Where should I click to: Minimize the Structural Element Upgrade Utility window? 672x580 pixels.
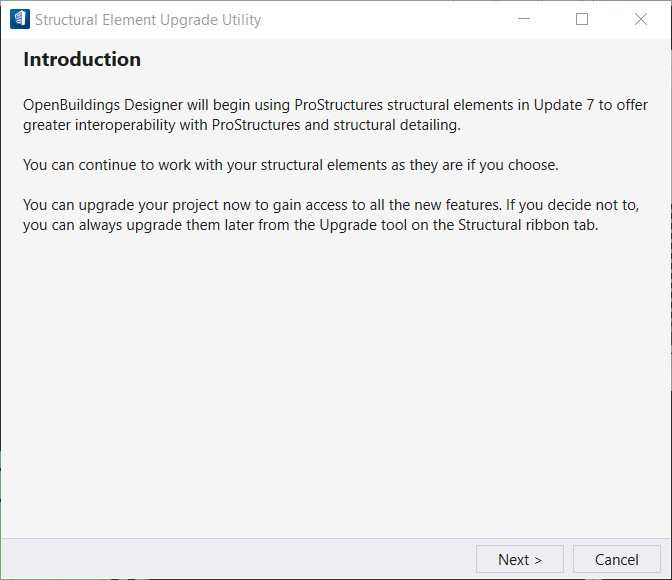point(524,19)
